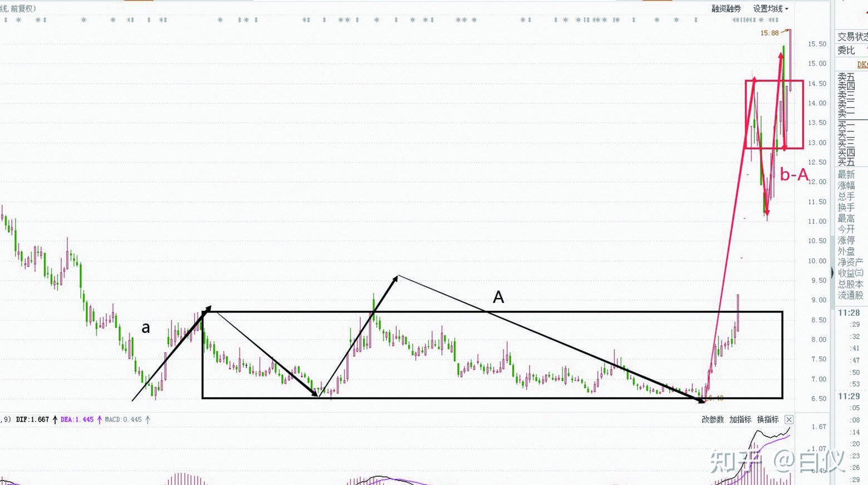Click the purple DEA up-arrow indicator

(x=99, y=419)
